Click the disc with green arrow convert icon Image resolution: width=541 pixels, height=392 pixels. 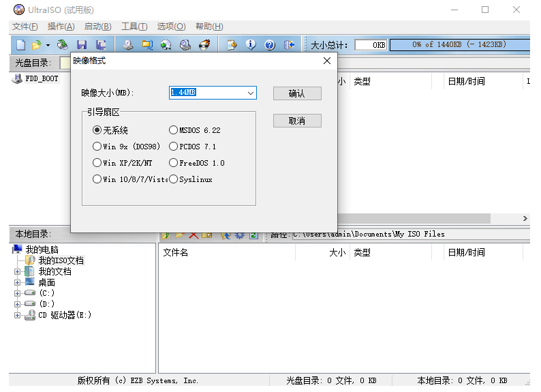tap(166, 45)
